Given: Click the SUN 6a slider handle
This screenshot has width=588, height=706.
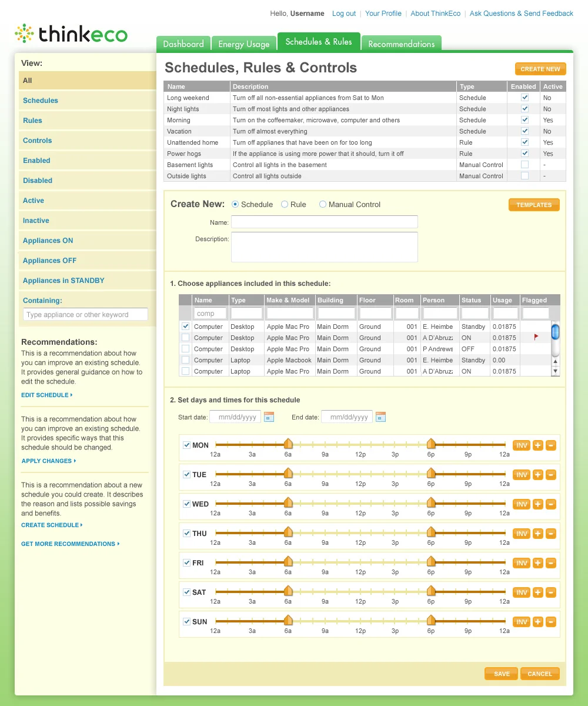Looking at the screenshot, I should click(x=288, y=620).
